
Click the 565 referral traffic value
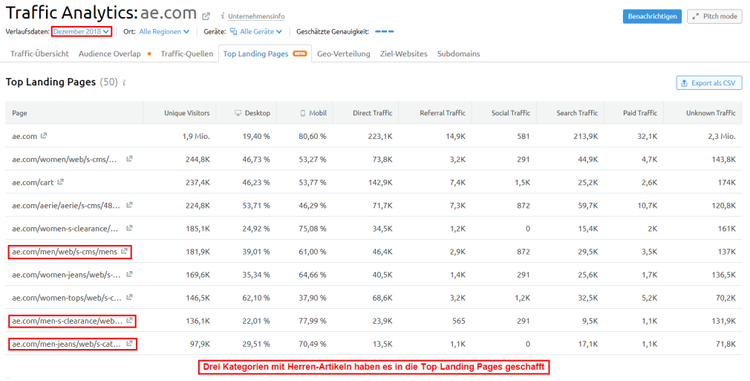(x=459, y=320)
